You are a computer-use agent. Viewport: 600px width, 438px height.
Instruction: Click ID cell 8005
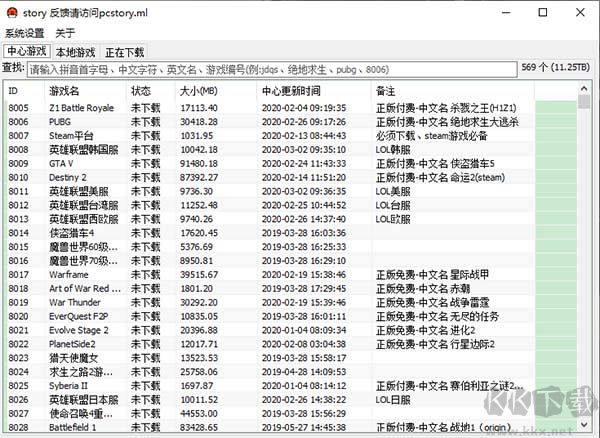click(18, 108)
